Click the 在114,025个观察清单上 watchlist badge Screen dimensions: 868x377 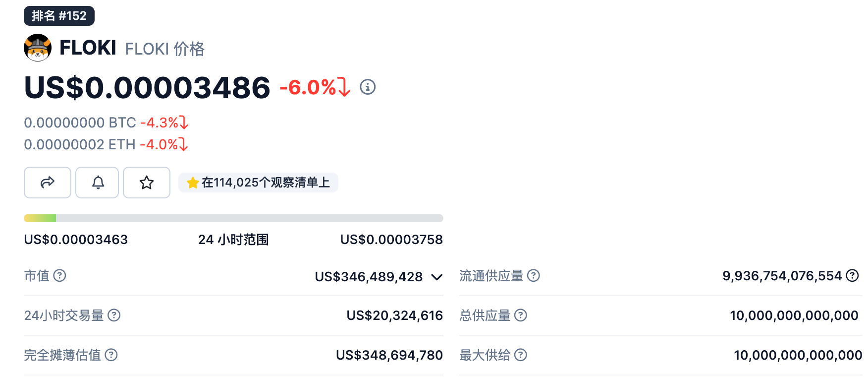coord(258,183)
